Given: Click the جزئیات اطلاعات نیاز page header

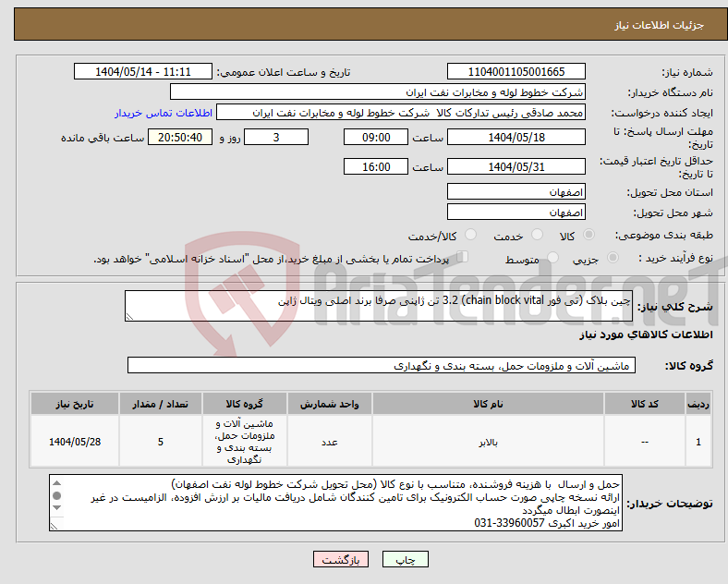Looking at the screenshot, I should click(660, 25).
